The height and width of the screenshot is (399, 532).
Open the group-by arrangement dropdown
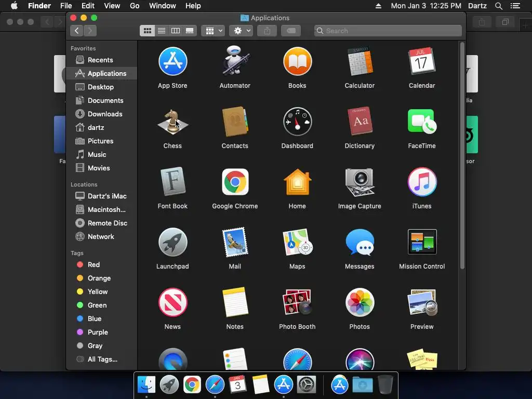tap(213, 31)
